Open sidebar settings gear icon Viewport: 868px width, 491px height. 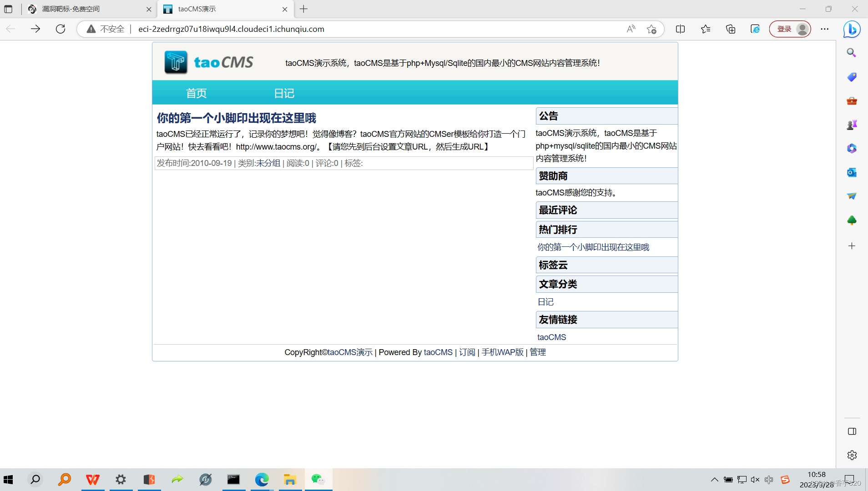852,455
